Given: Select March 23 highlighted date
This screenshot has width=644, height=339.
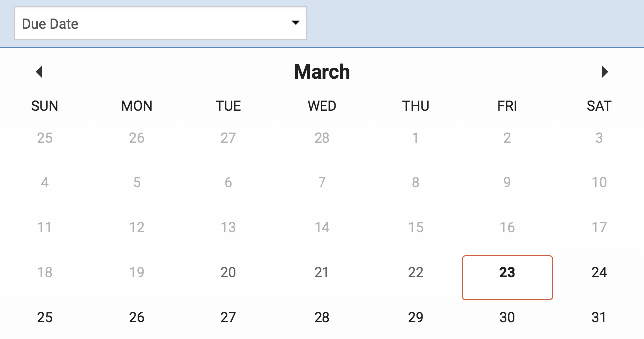Looking at the screenshot, I should click(x=507, y=278).
